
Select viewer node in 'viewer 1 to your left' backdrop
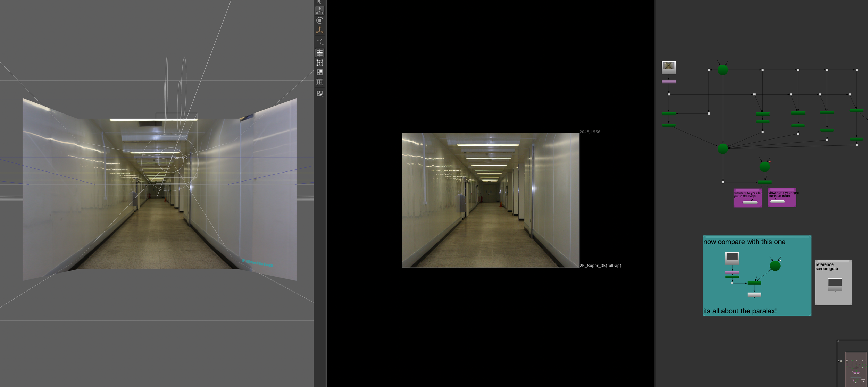[x=750, y=202]
